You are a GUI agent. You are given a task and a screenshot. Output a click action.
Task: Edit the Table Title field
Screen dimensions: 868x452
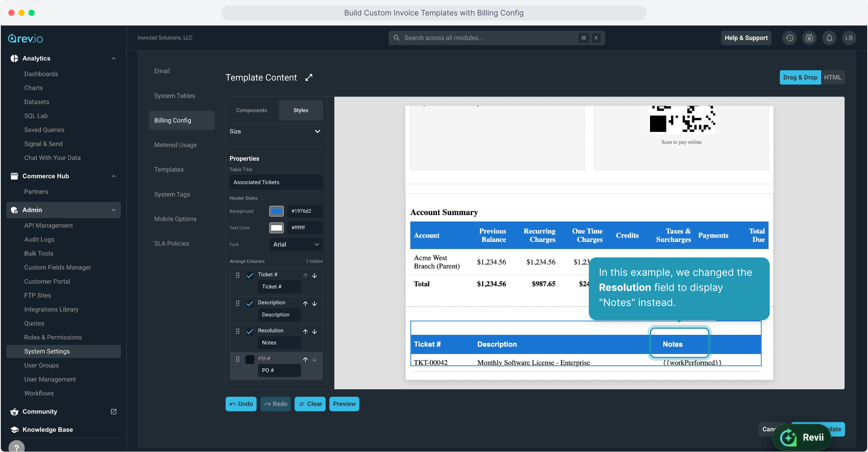tap(276, 182)
